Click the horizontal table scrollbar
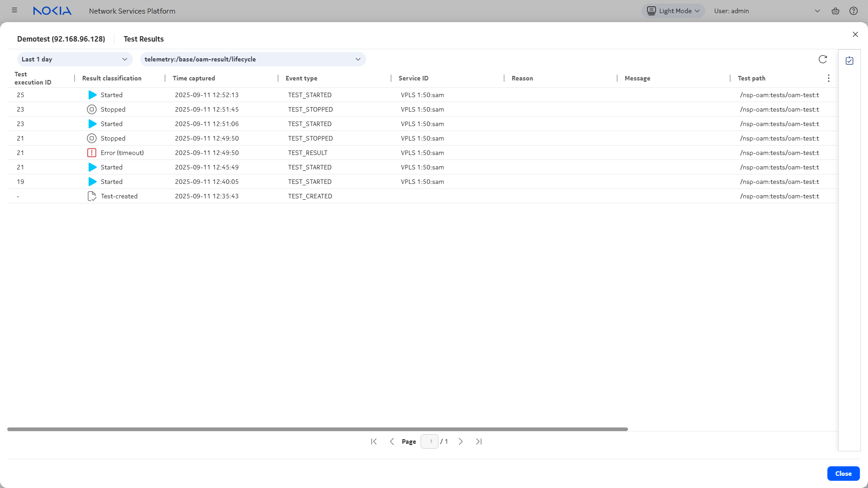The width and height of the screenshot is (868, 488). click(x=317, y=429)
